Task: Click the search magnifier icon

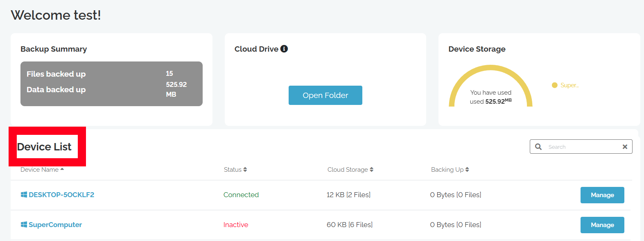Action: 538,147
